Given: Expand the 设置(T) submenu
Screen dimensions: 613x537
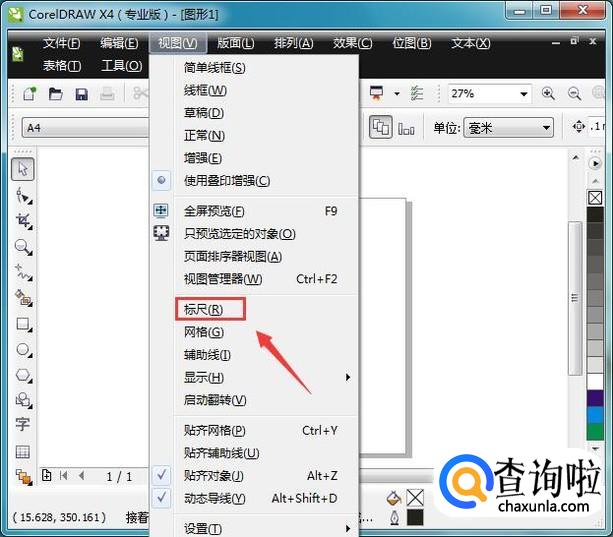Looking at the screenshot, I should 255,528.
